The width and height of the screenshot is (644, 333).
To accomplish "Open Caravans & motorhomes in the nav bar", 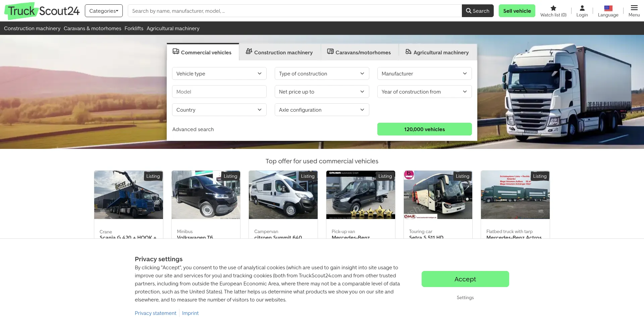I will pyautogui.click(x=93, y=29).
